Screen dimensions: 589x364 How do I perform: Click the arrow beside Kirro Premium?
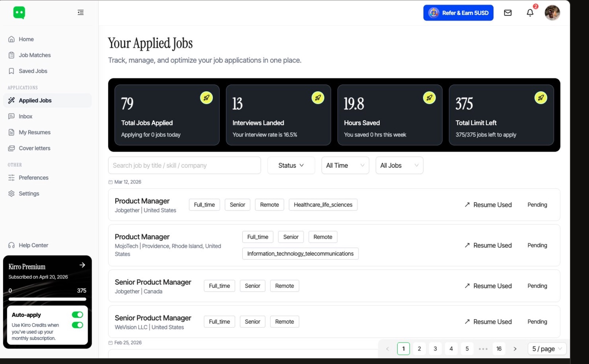pyautogui.click(x=82, y=265)
